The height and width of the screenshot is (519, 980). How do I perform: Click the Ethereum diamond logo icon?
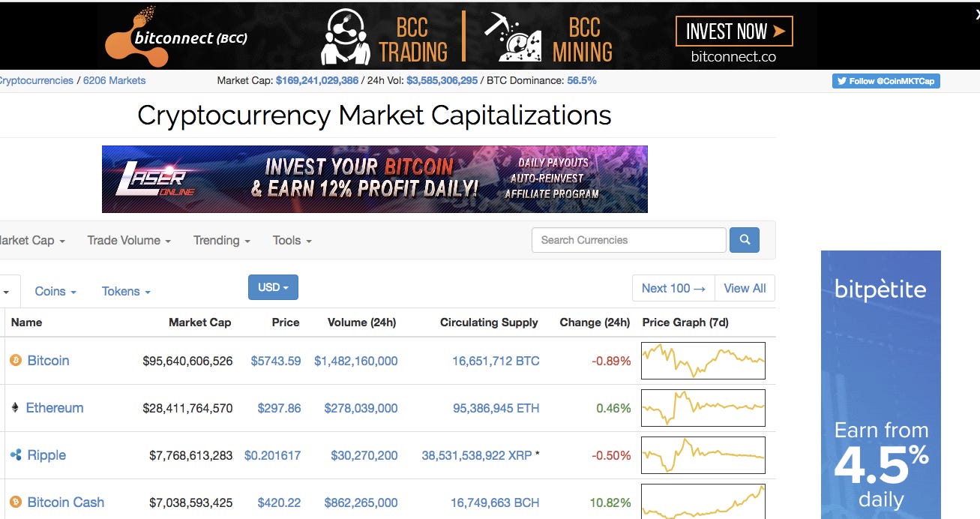pos(15,408)
